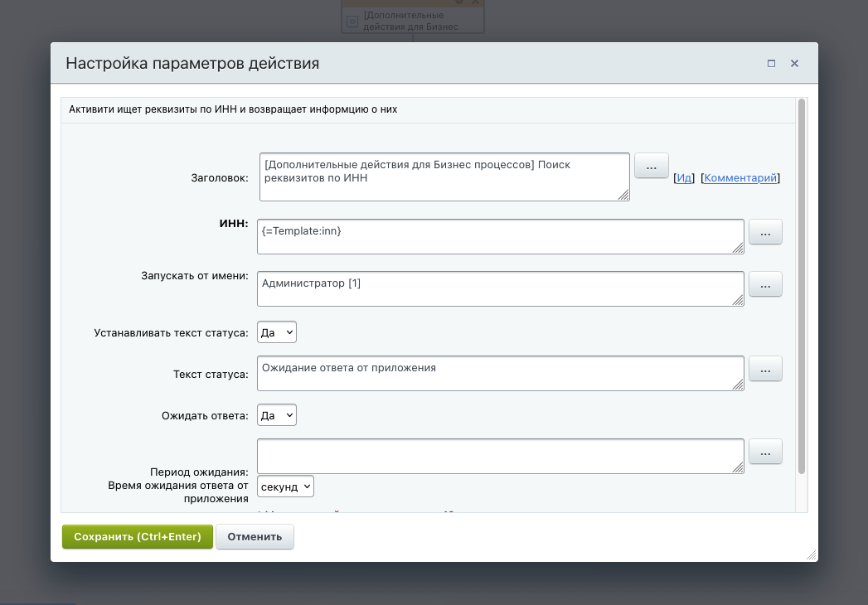Open value picker for Заголовок field
Image resolution: width=868 pixels, height=605 pixels.
[652, 167]
